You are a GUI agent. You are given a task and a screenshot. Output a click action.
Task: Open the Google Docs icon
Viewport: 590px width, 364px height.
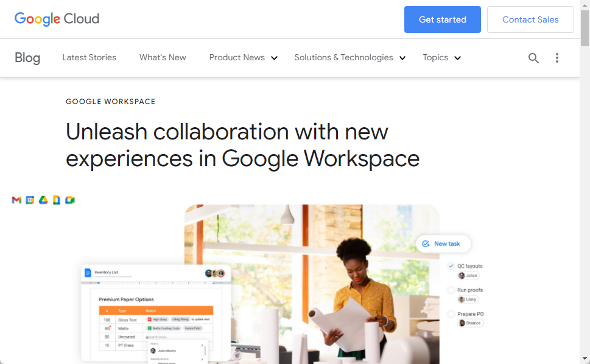56,200
